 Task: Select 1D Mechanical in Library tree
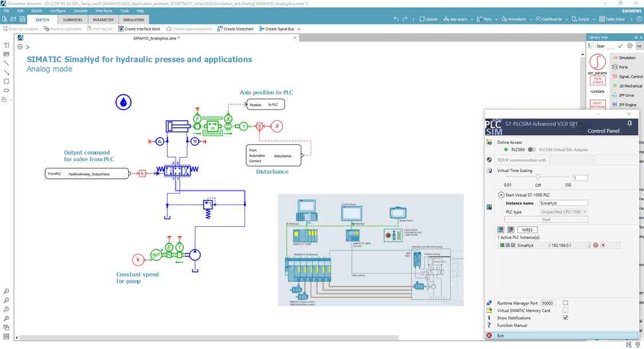pyautogui.click(x=627, y=86)
